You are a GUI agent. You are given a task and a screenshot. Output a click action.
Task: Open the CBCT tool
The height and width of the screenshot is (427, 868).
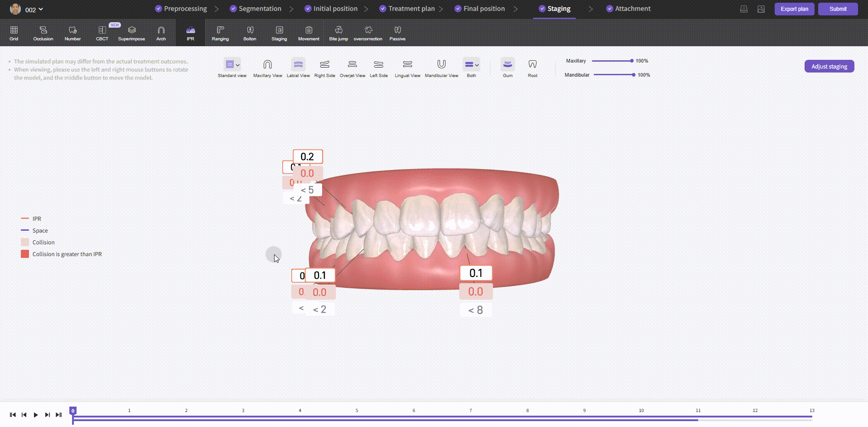102,33
